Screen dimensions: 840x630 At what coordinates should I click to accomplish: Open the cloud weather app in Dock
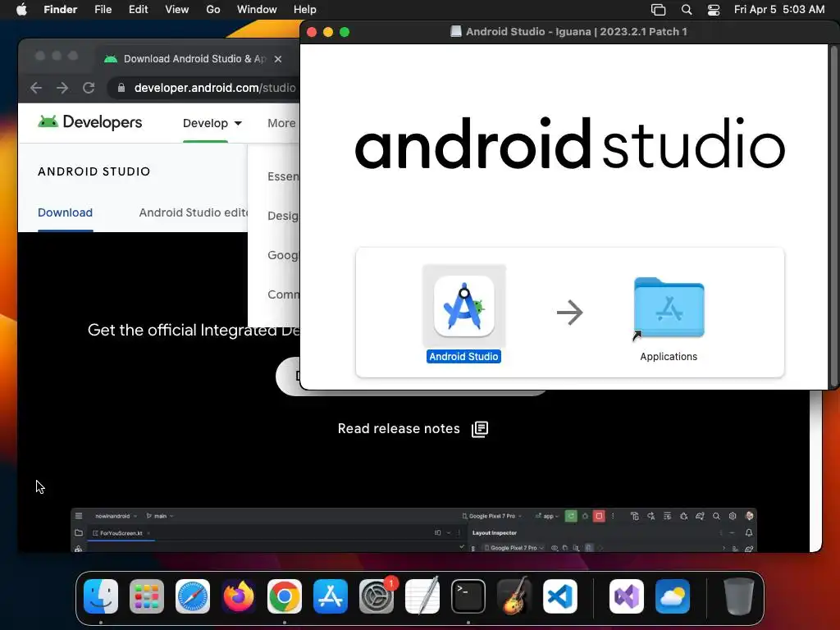point(673,596)
